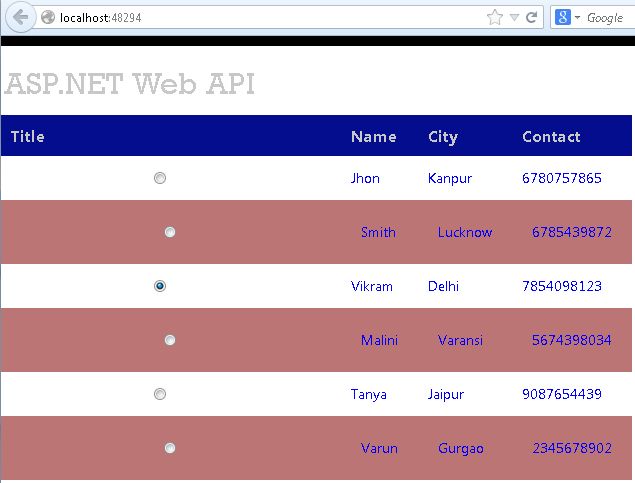Click the city Lucknow

point(465,232)
